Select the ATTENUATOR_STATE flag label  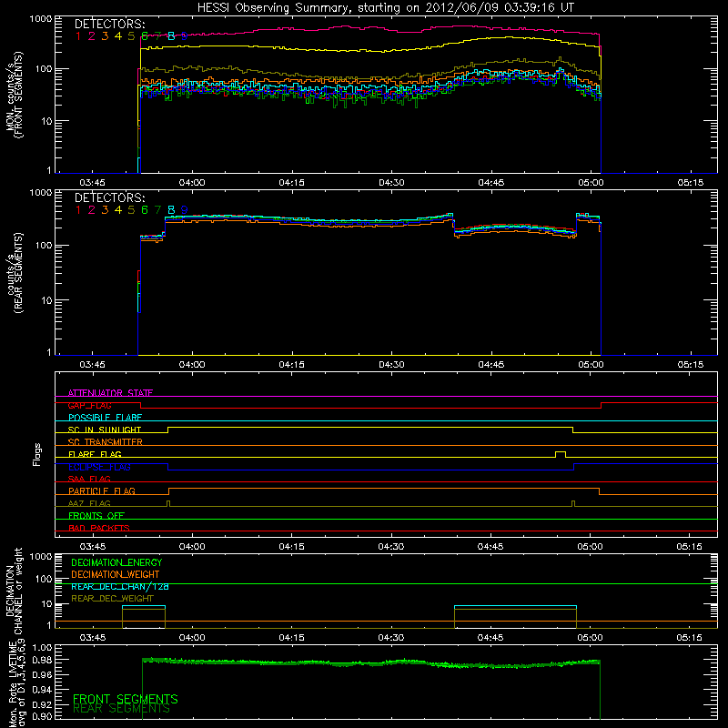[x=110, y=393]
